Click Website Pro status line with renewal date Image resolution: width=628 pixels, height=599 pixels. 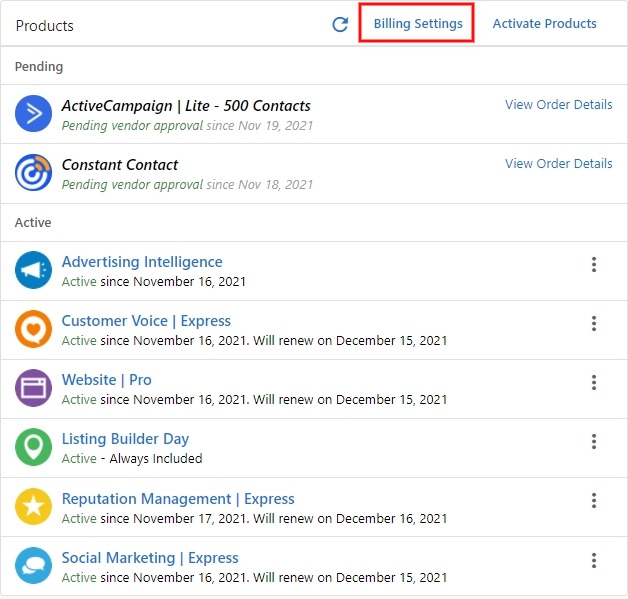pos(254,400)
